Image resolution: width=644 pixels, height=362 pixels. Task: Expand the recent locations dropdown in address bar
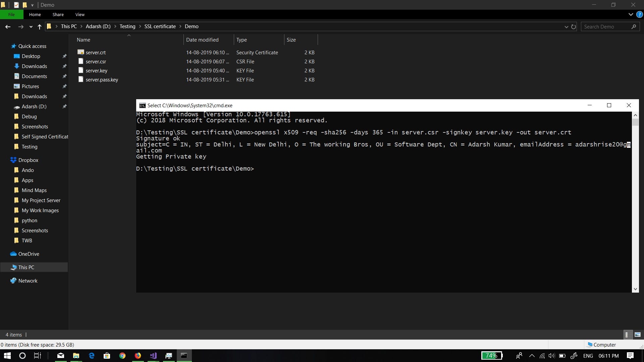point(31,27)
